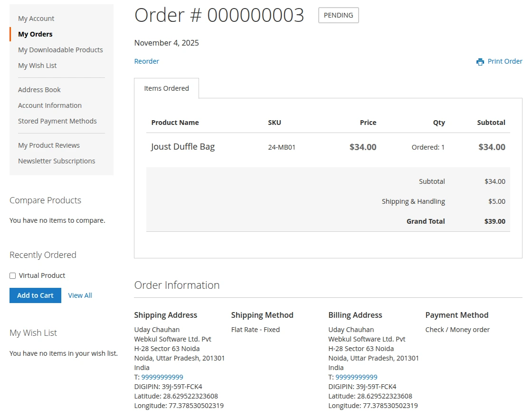532x418 pixels.
Task: Go to My Wish List
Action: tap(37, 65)
